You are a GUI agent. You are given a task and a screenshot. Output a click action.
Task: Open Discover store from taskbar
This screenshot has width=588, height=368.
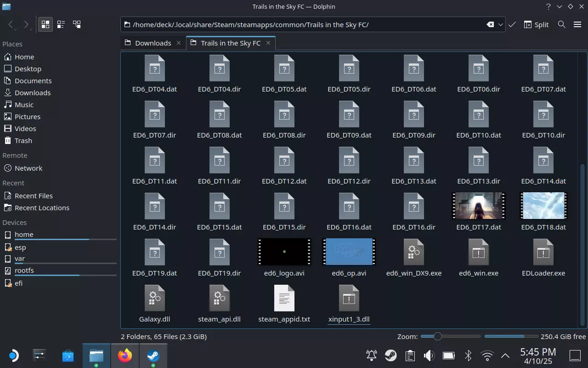(x=68, y=356)
